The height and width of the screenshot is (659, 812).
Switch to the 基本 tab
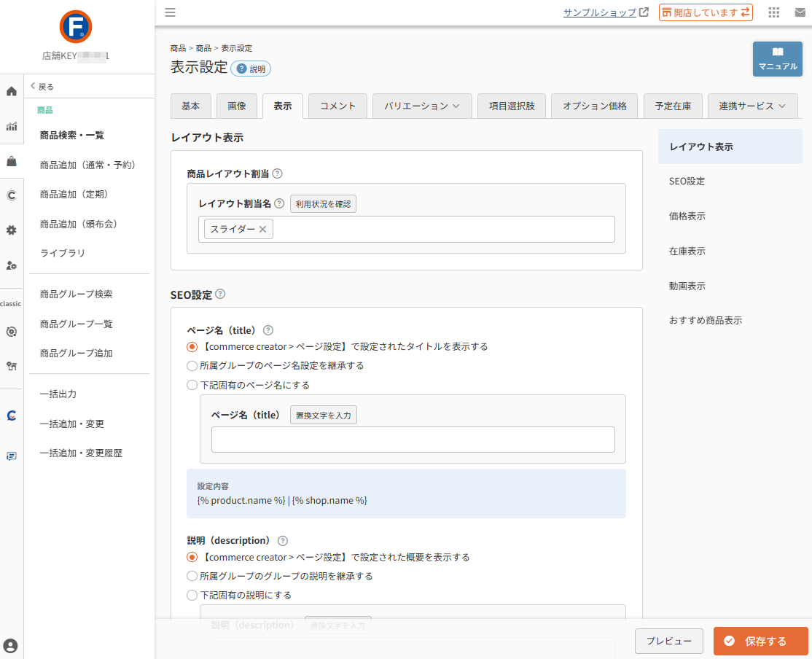[x=190, y=106]
